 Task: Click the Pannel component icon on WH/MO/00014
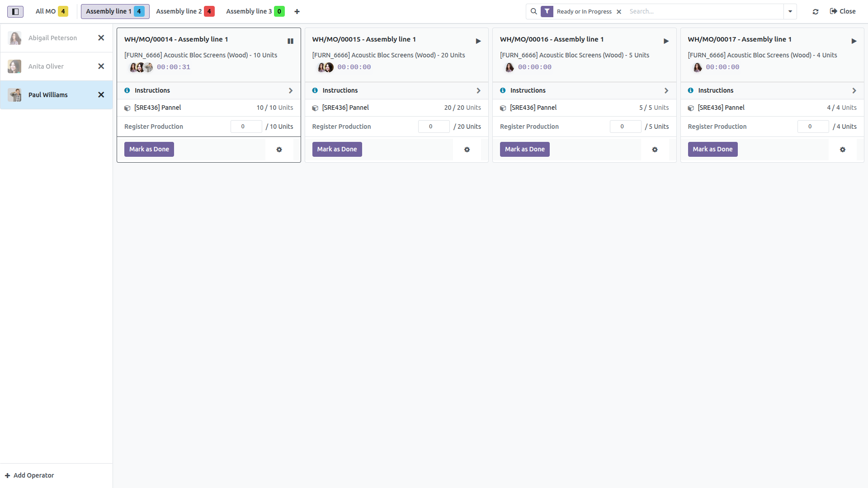[x=127, y=108]
